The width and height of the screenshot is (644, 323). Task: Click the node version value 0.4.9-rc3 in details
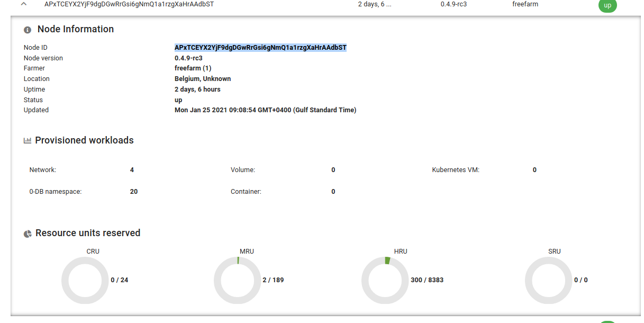(x=188, y=58)
